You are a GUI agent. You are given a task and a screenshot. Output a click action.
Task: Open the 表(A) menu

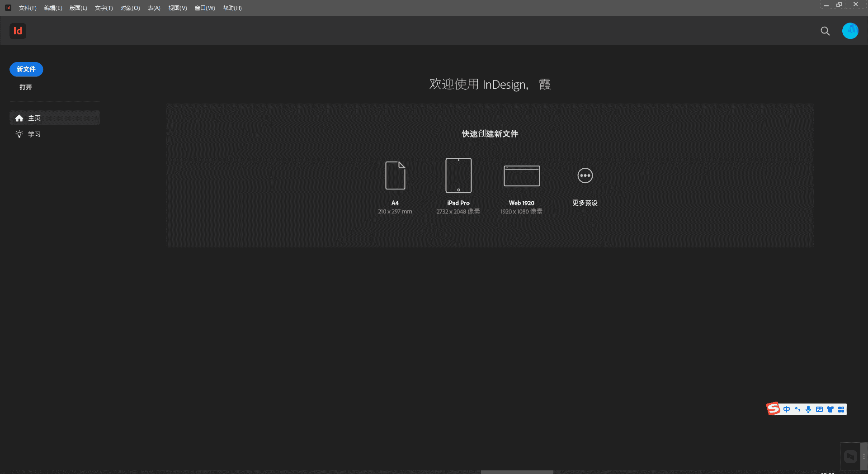click(154, 8)
